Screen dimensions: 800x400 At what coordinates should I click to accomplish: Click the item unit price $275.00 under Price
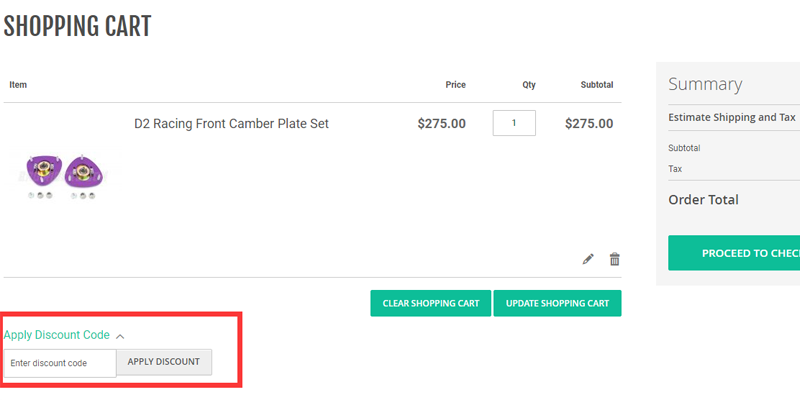click(441, 124)
